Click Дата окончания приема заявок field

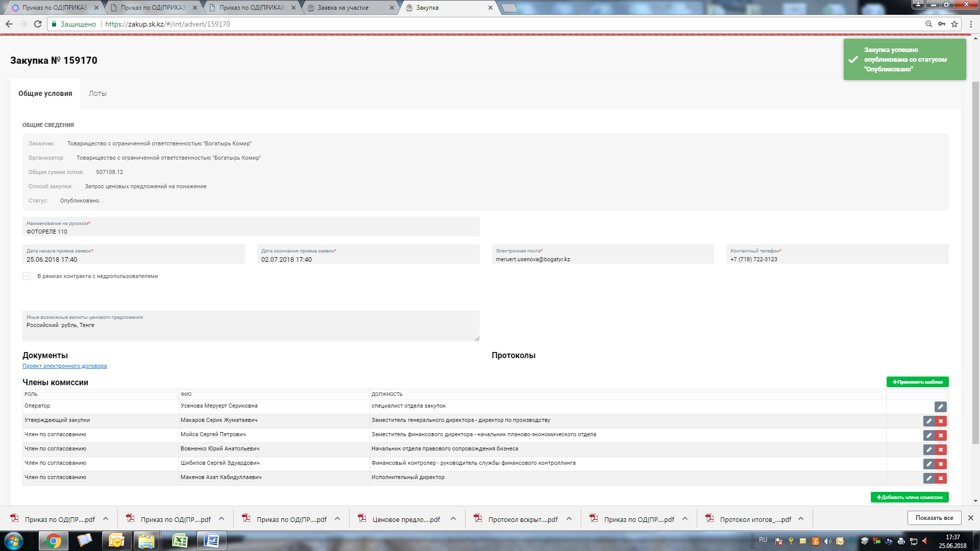[x=368, y=255]
